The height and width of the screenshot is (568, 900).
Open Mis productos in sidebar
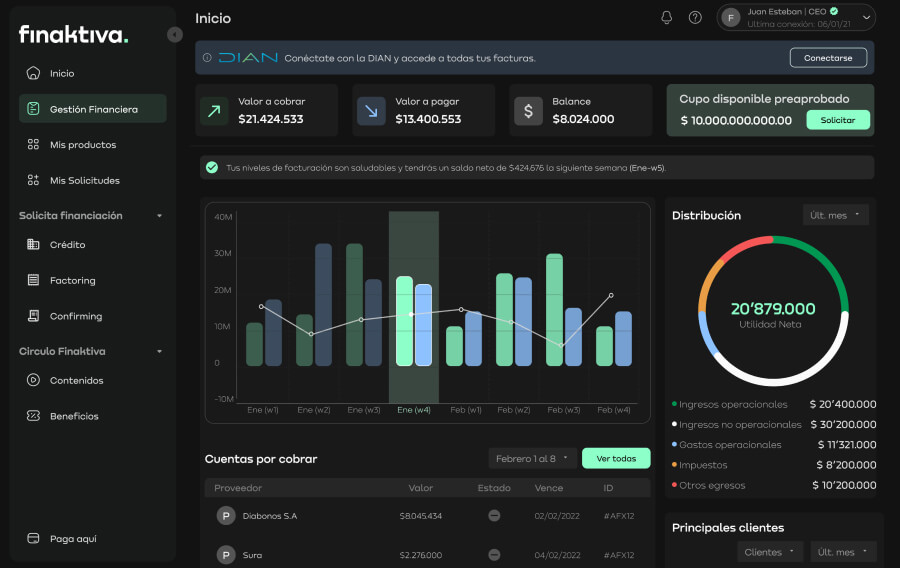[83, 145]
